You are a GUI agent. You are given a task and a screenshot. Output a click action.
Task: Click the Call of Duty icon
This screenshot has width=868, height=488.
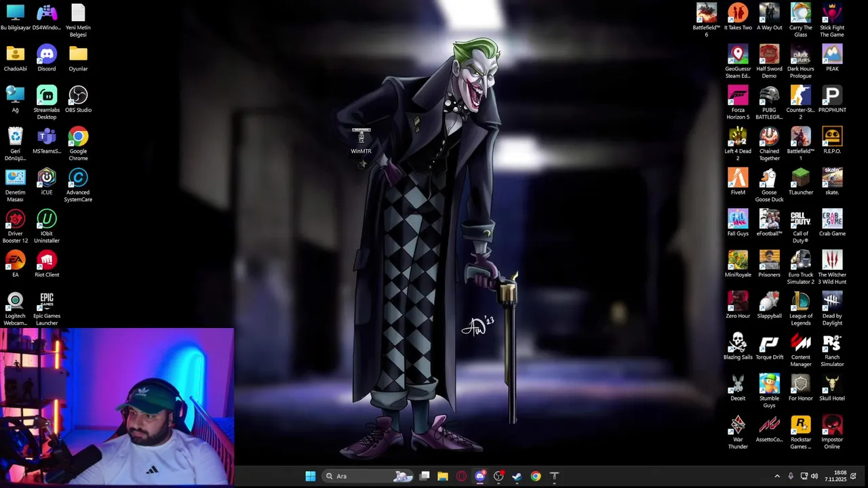pos(800,227)
